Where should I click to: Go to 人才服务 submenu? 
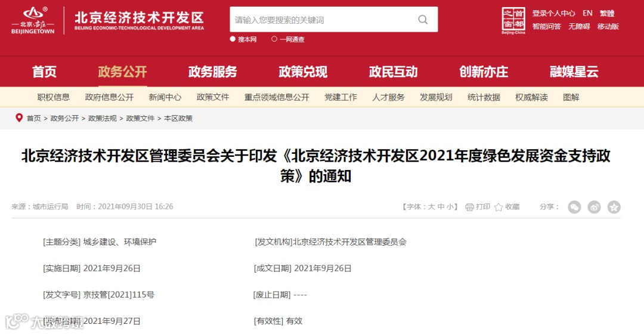(389, 97)
